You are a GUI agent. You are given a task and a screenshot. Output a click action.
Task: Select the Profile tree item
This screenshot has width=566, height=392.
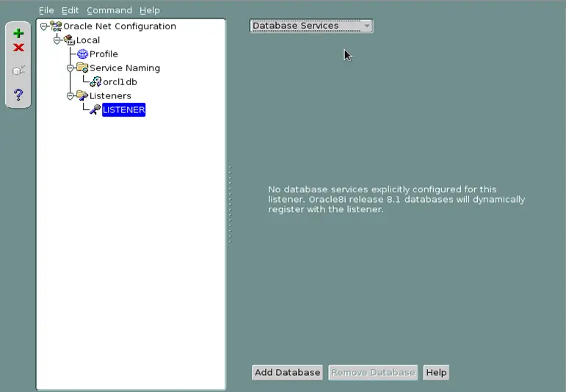click(104, 54)
